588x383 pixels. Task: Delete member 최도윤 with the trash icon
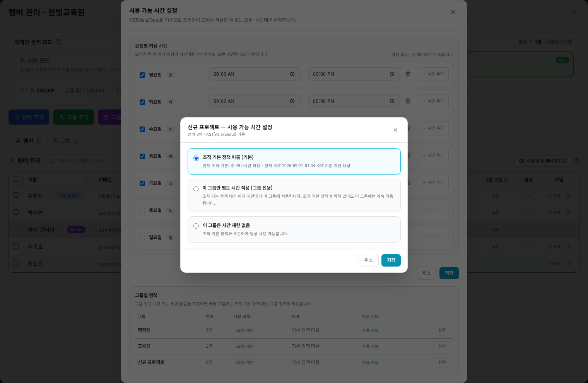tap(569, 264)
